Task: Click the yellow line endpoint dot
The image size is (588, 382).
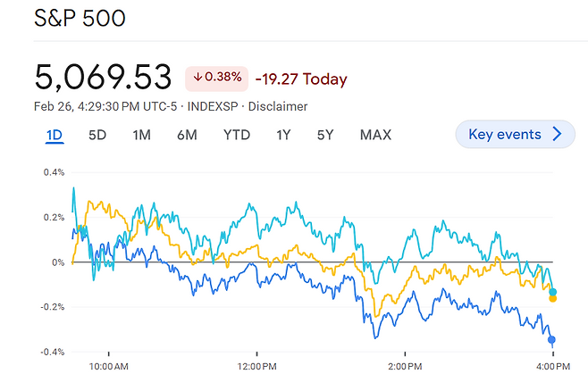Action: (x=553, y=299)
